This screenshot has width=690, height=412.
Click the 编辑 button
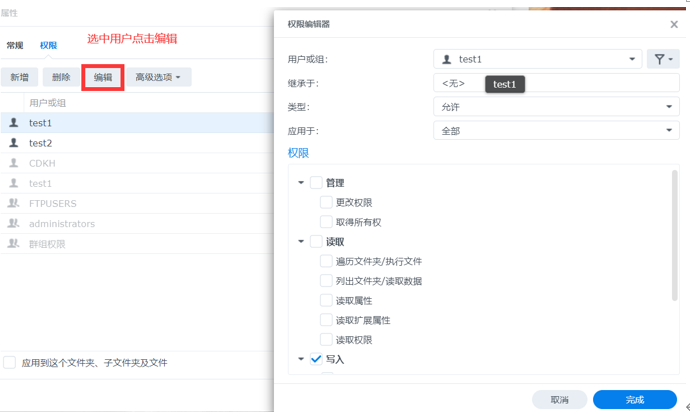103,77
